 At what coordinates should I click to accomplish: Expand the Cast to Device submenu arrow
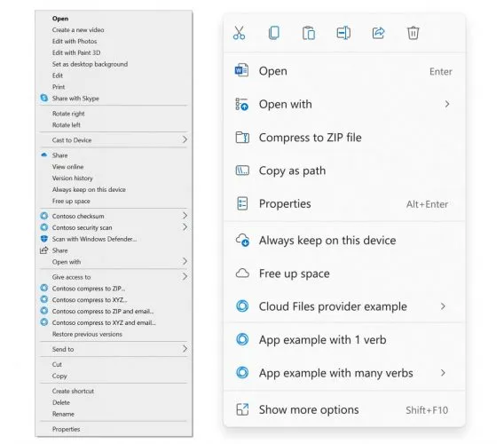click(185, 139)
